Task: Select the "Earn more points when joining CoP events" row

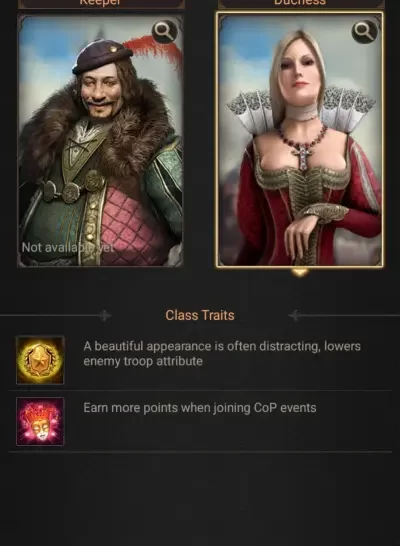Action: pos(200,421)
